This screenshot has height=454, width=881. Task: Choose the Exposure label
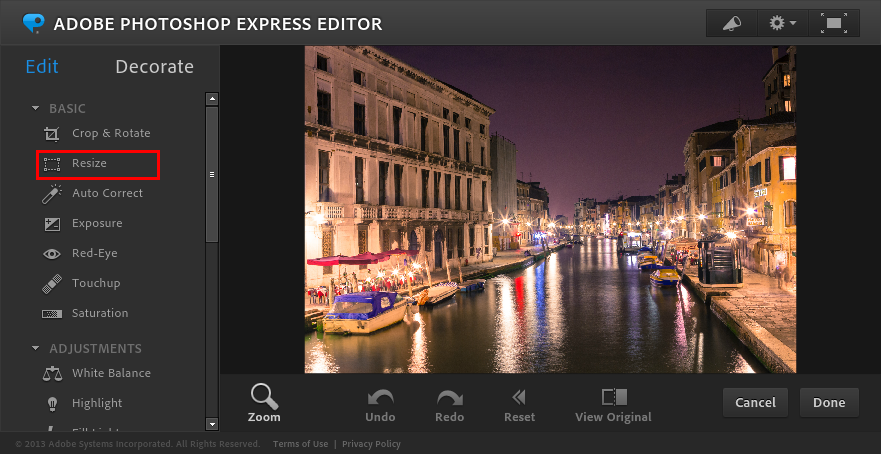[97, 224]
